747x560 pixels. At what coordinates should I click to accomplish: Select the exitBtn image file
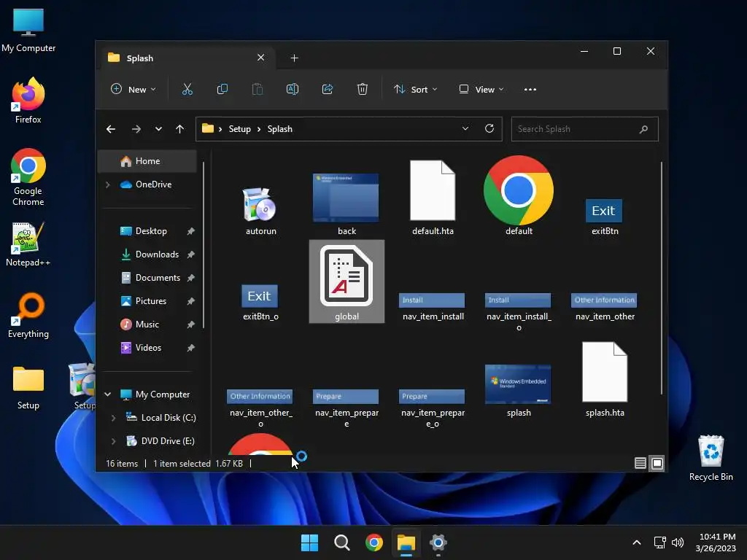coord(603,211)
